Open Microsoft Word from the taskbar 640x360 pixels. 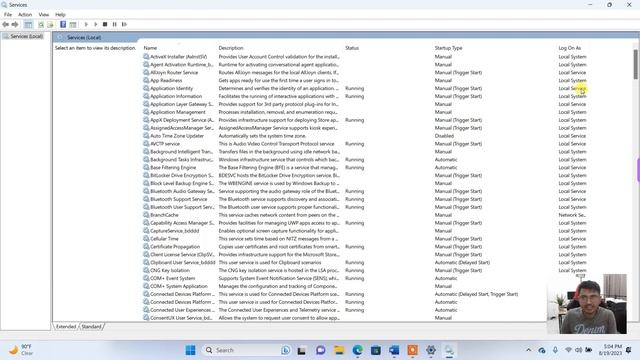[x=394, y=350]
